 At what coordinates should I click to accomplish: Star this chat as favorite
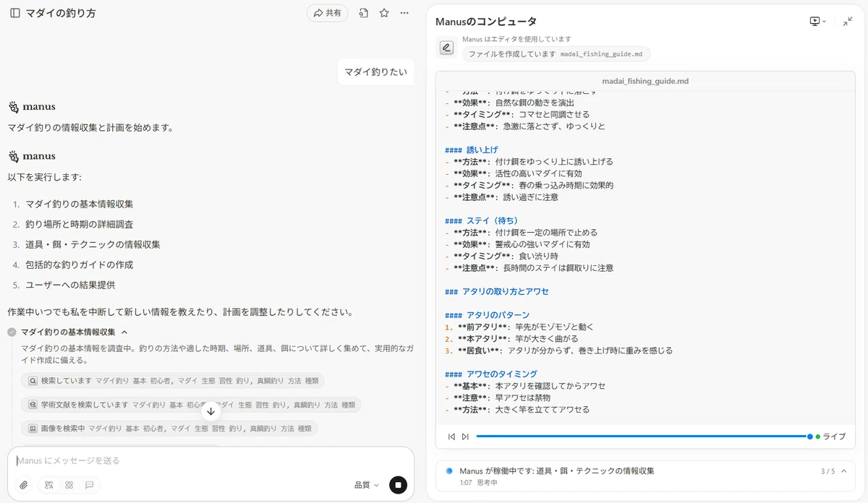pyautogui.click(x=384, y=13)
